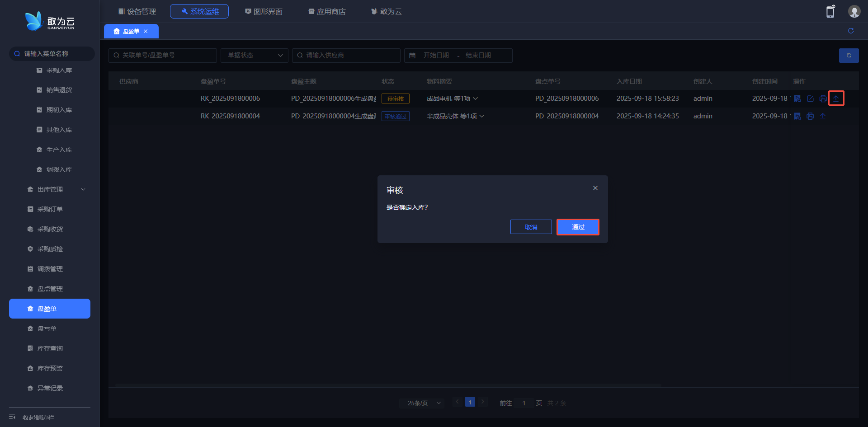The image size is (868, 427).
Task: Click 取消 in the 审核 dialog
Action: (x=531, y=227)
